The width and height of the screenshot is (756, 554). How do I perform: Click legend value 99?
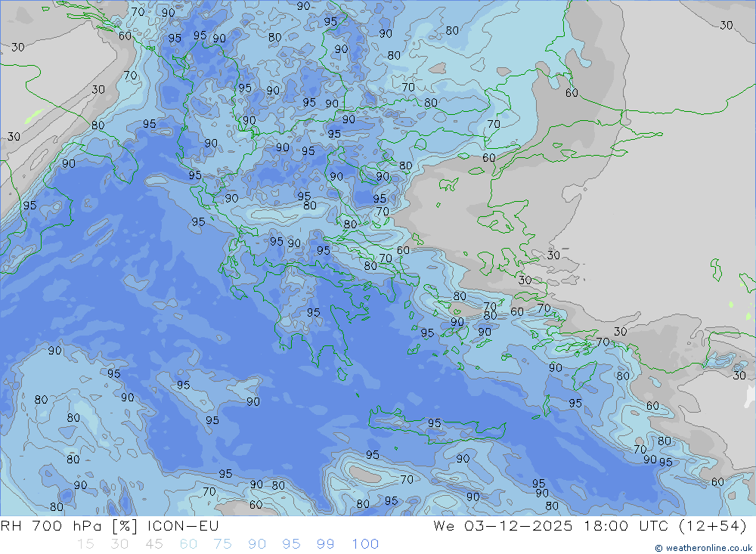pos(325,544)
